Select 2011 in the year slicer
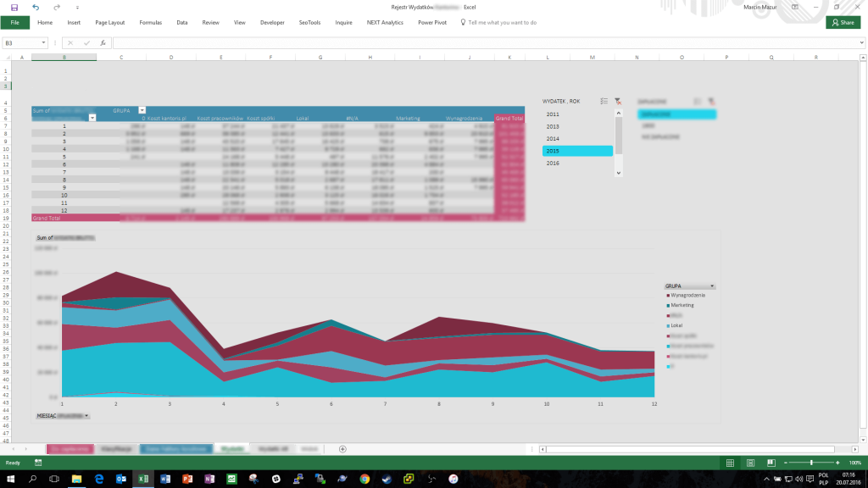868x488 pixels. 561,113
